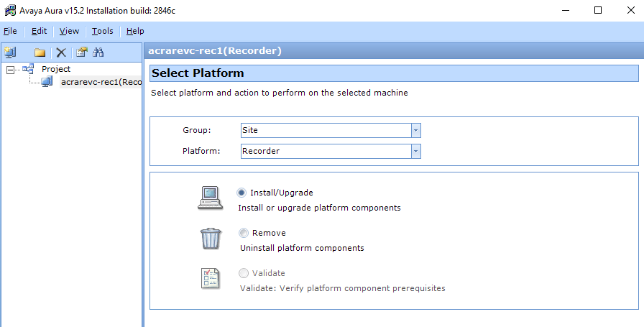The image size is (644, 327).
Task: Select the Project root tree item
Action: tap(56, 69)
